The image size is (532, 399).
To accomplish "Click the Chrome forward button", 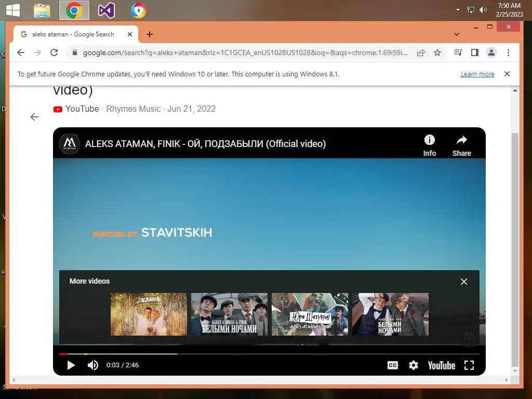I will (37, 52).
